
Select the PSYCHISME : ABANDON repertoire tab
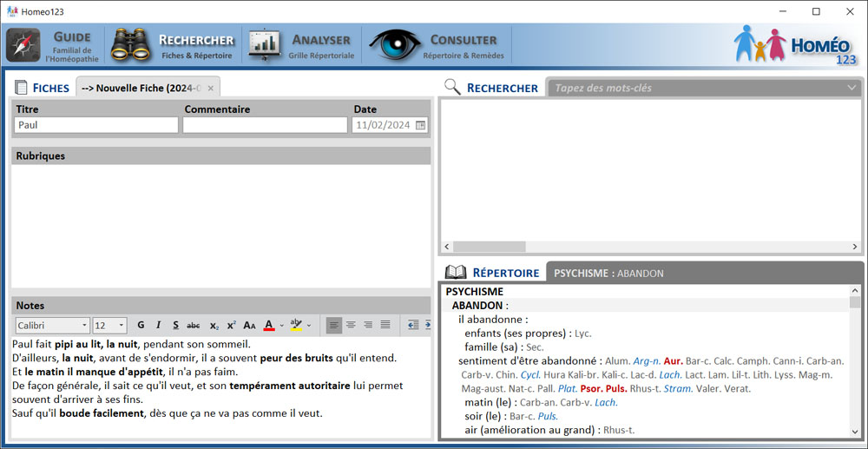[x=608, y=273]
